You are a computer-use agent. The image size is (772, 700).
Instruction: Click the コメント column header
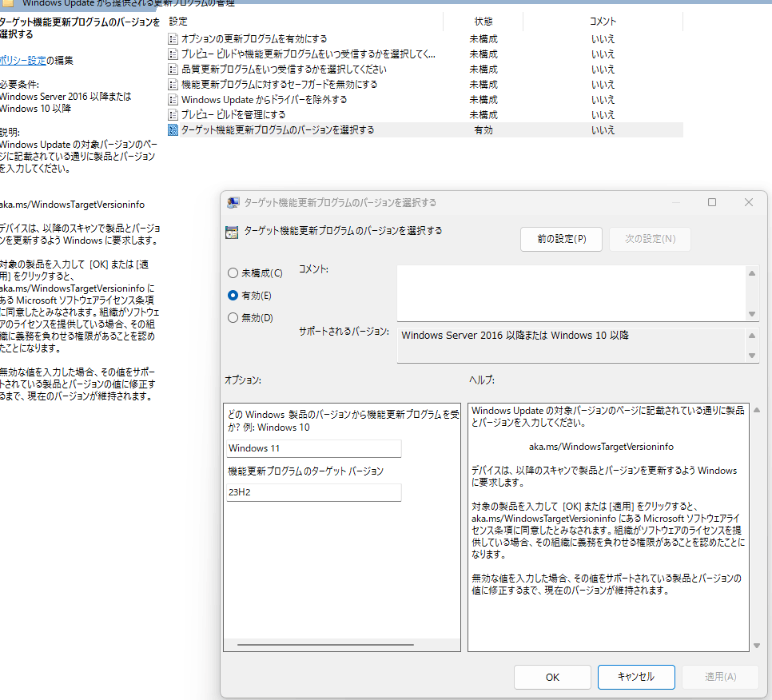603,22
